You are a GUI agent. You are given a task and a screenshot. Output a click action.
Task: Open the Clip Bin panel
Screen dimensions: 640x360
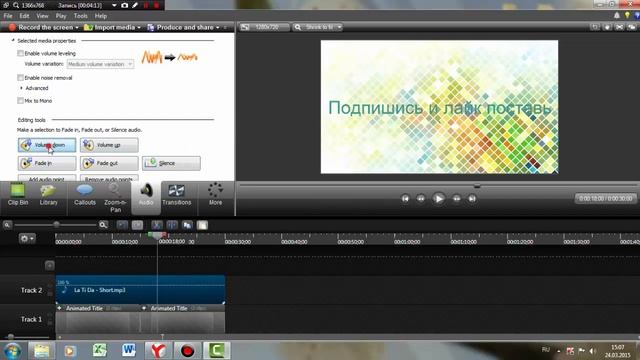[x=18, y=195]
